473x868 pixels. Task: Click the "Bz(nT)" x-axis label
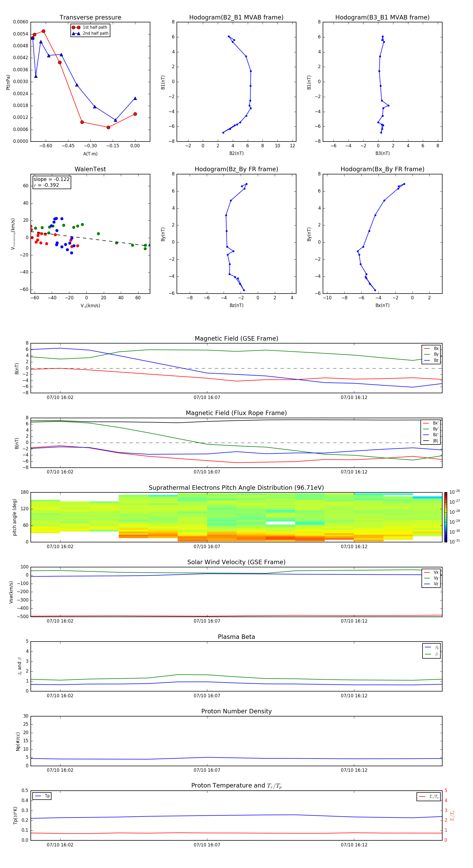[236, 306]
